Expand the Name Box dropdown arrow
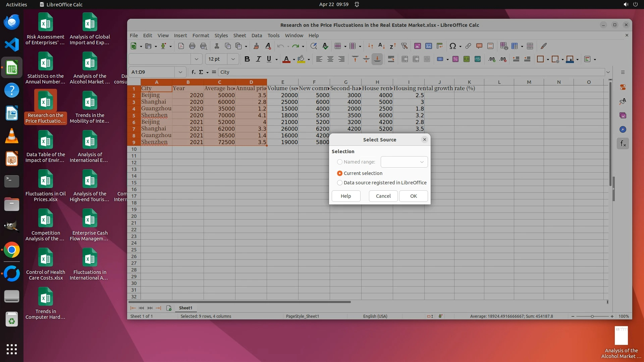 [180, 72]
